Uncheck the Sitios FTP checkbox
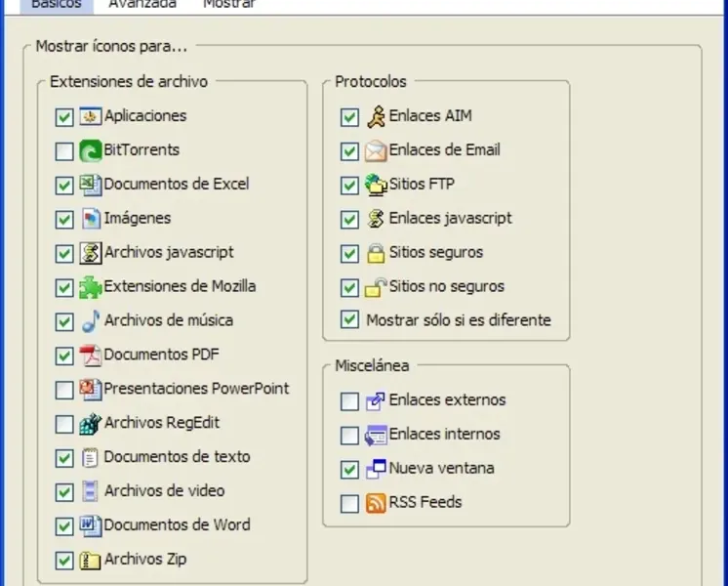Image resolution: width=728 pixels, height=586 pixels. (349, 186)
